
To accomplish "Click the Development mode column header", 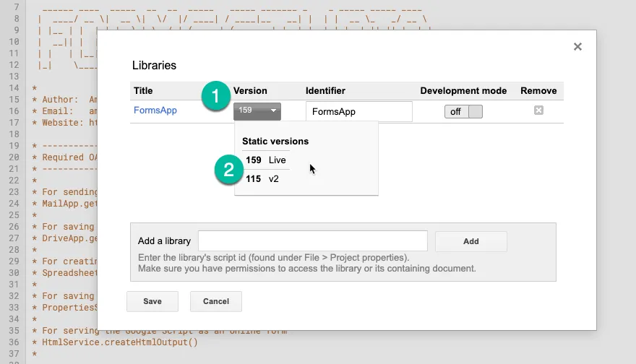I will click(463, 91).
